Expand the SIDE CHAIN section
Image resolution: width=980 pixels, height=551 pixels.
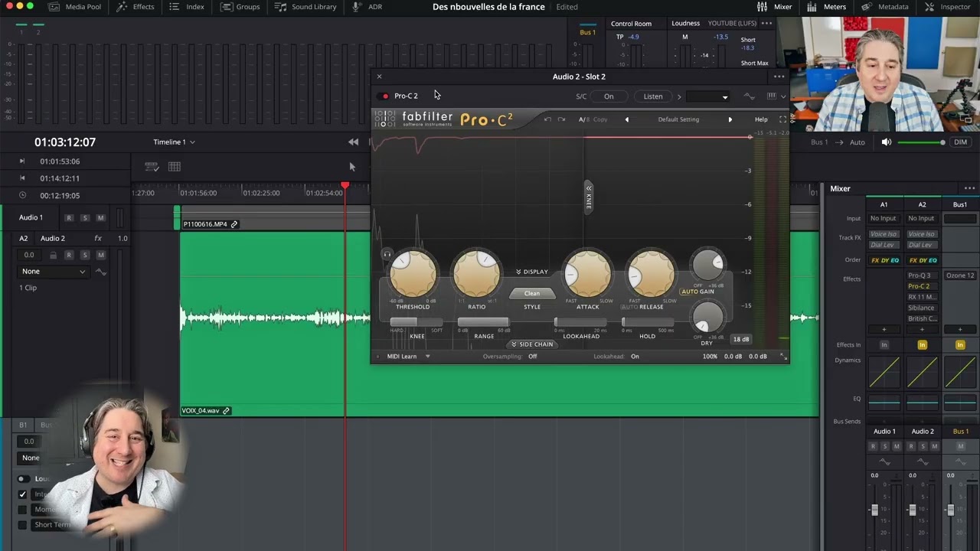pyautogui.click(x=532, y=344)
